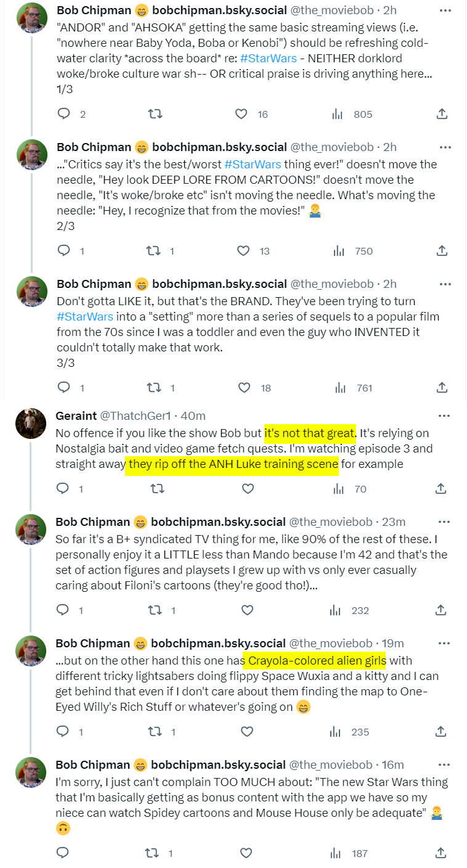Open Bob Chipman's avatar on the 3/3 tweet
This screenshot has height=868, width=467.
click(31, 292)
